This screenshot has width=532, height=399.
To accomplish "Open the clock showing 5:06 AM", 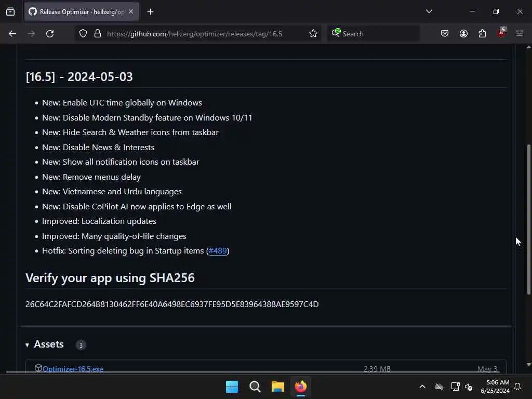I will click(x=495, y=387).
